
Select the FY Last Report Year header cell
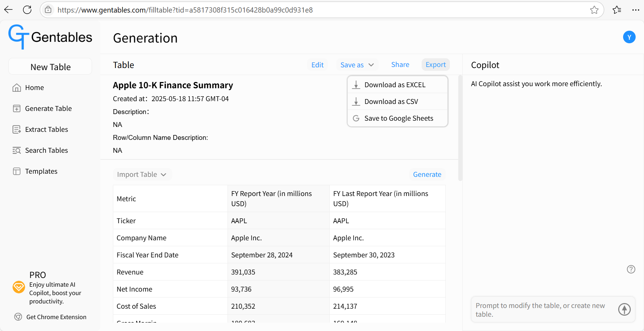click(387, 199)
